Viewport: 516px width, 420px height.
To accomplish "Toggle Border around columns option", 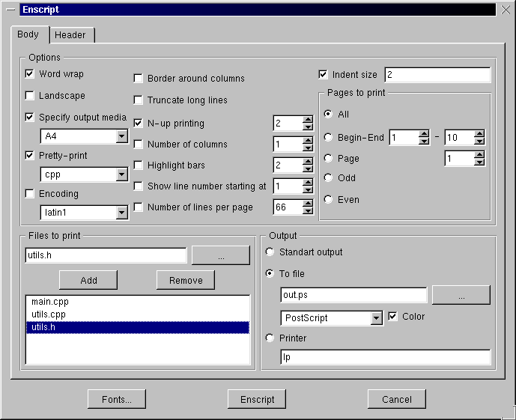I will pyautogui.click(x=139, y=78).
